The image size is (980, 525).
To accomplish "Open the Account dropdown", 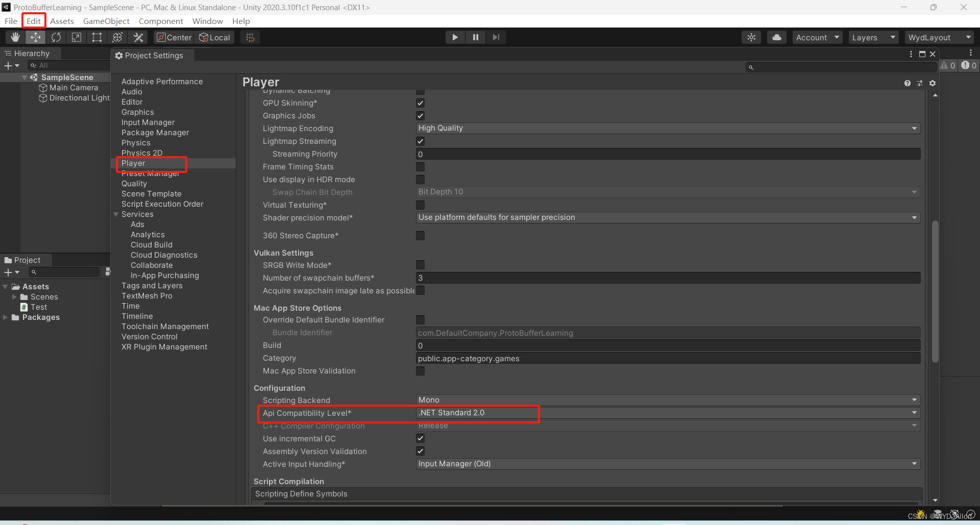I will point(817,37).
